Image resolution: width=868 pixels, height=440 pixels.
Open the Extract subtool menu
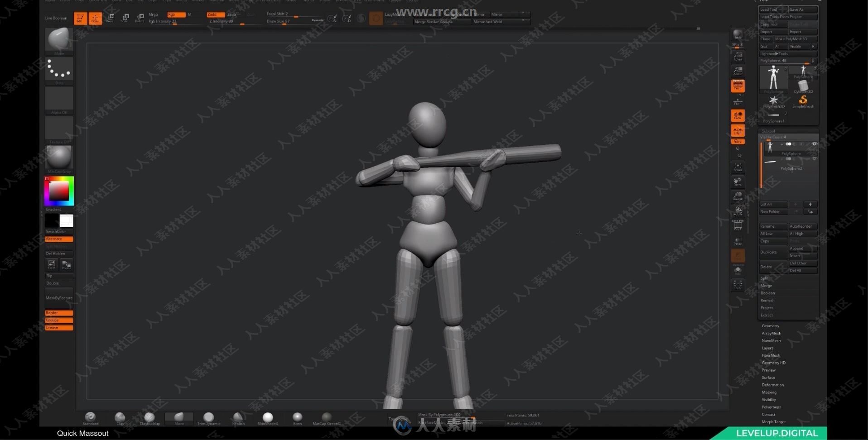[767, 315]
